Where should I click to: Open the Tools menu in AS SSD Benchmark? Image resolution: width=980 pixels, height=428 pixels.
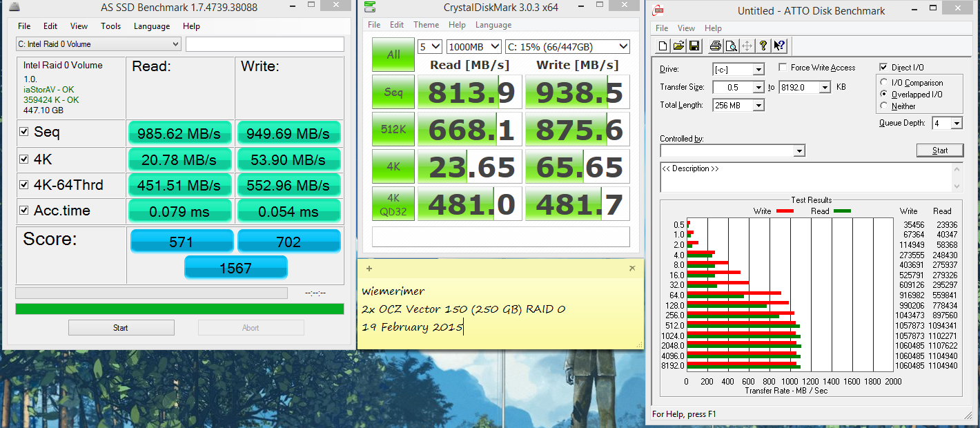(x=110, y=26)
